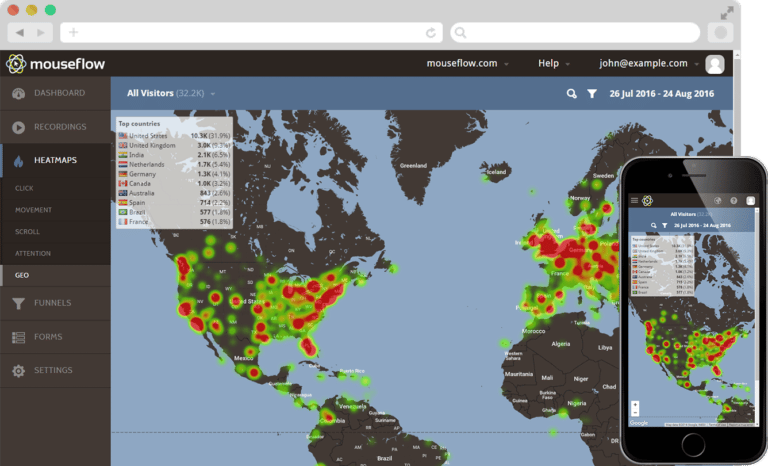This screenshot has height=466, width=768.
Task: Click the Funnels funnel icon in sidebar
Action: 18,303
